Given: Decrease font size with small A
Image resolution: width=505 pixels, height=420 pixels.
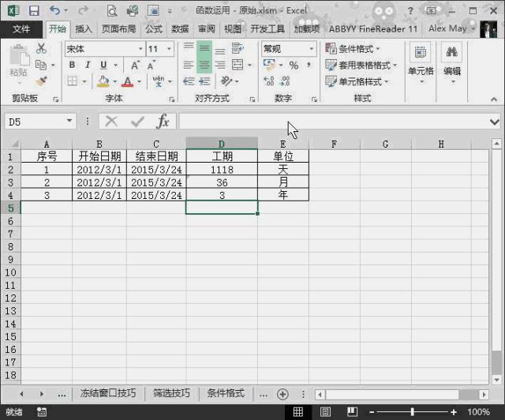Looking at the screenshot, I should click(151, 66).
